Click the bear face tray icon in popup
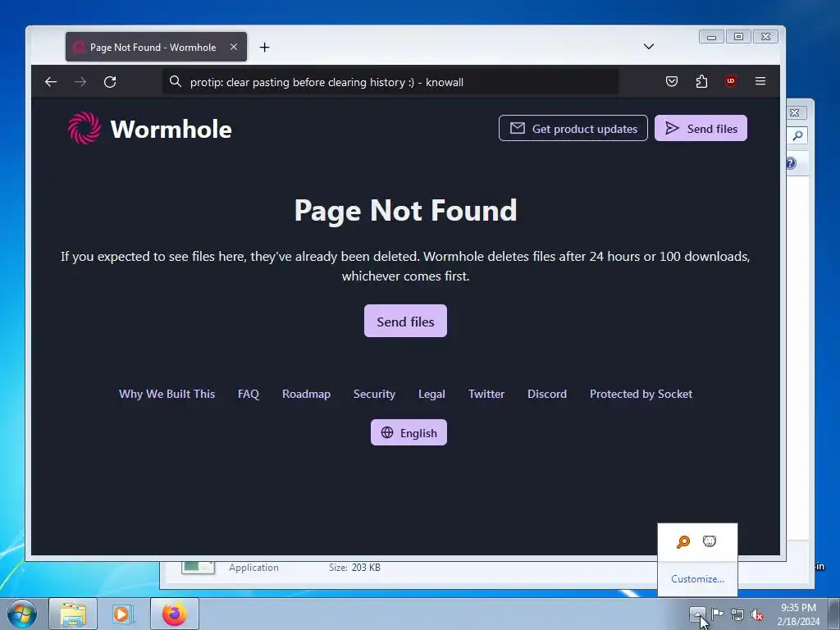This screenshot has width=840, height=630. [x=710, y=541]
